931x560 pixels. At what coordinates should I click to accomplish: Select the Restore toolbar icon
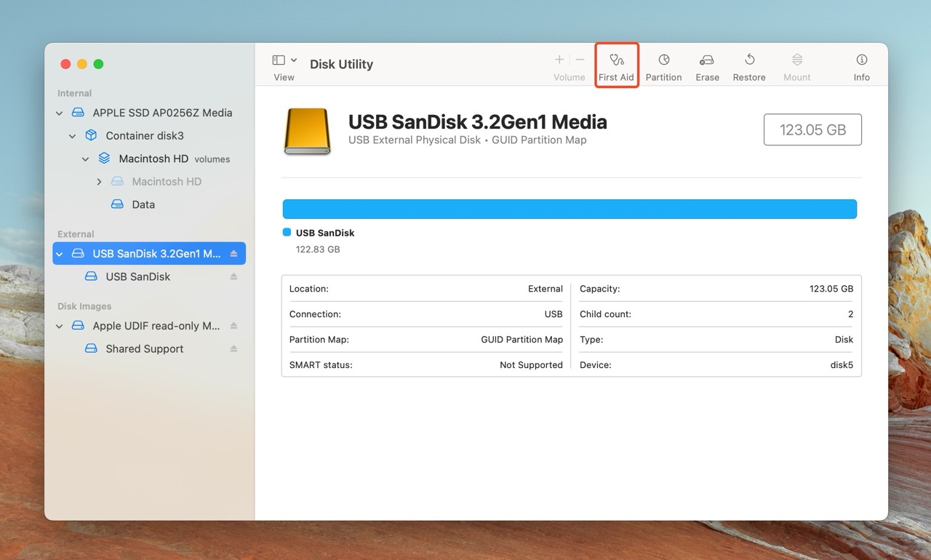pyautogui.click(x=749, y=65)
